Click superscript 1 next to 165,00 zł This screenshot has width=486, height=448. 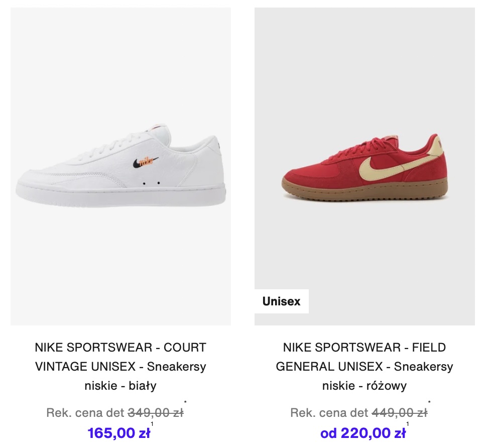[x=152, y=424]
